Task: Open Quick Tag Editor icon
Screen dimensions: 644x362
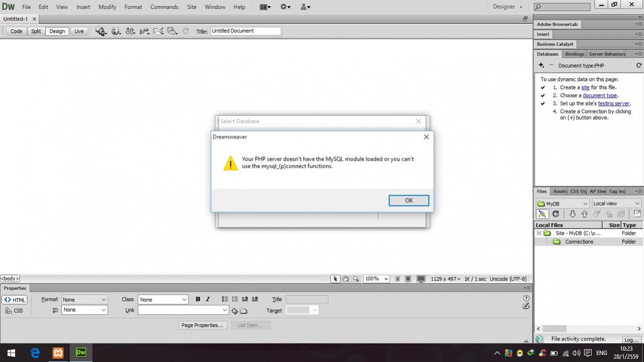Action: tap(526, 306)
